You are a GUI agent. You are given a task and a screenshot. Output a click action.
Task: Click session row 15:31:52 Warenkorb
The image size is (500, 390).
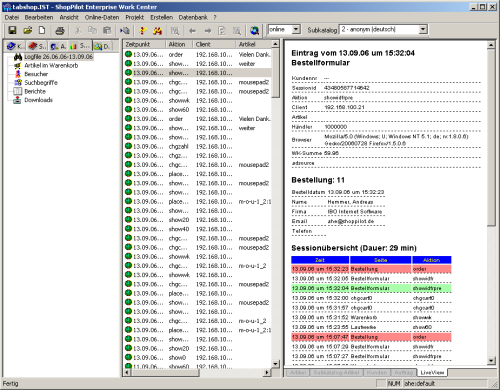click(x=371, y=317)
